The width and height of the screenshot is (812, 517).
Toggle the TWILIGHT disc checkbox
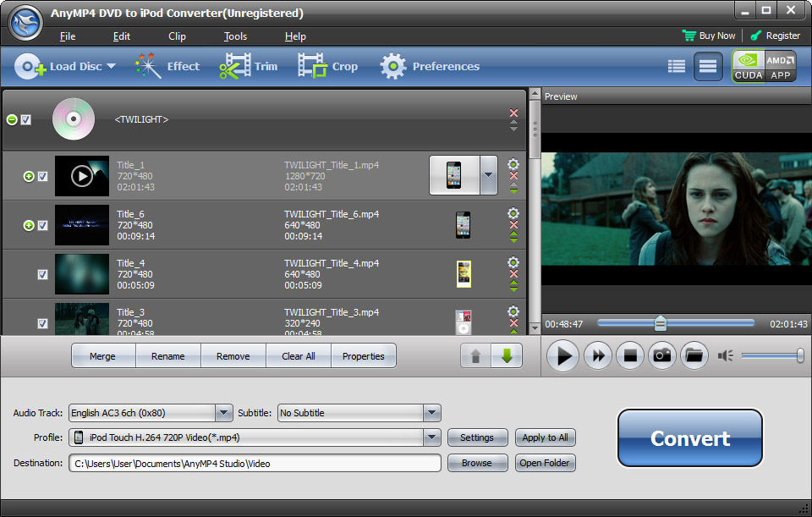[26, 120]
